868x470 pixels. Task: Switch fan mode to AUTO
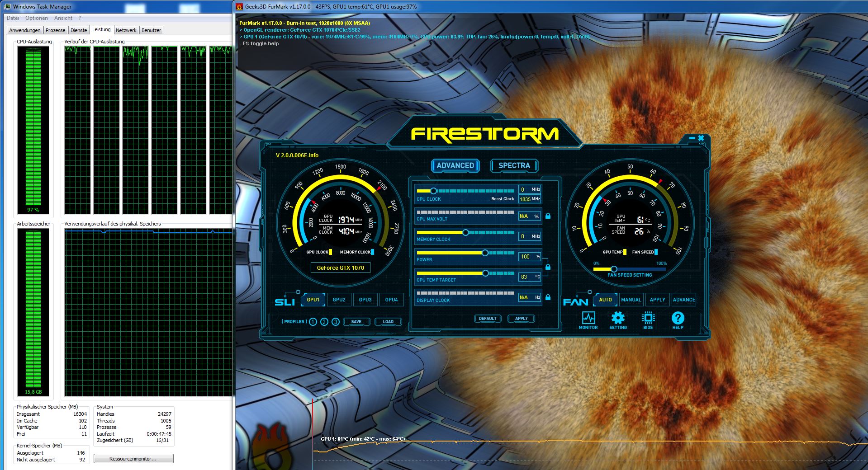(x=605, y=300)
